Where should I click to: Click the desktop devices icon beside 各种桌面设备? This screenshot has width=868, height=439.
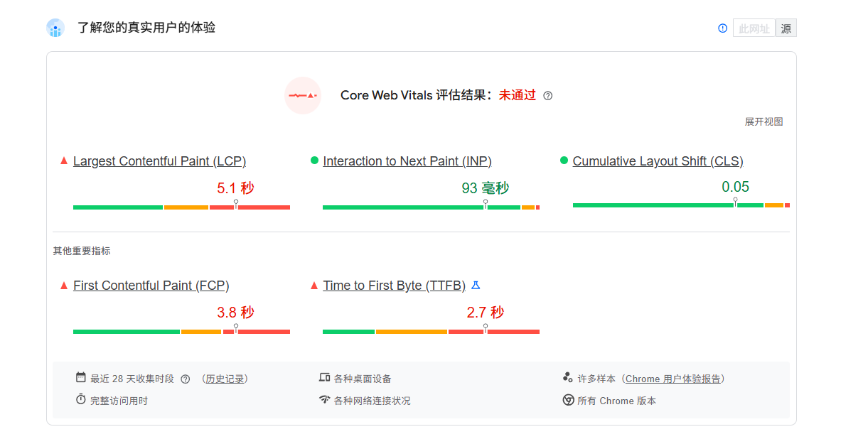click(324, 378)
